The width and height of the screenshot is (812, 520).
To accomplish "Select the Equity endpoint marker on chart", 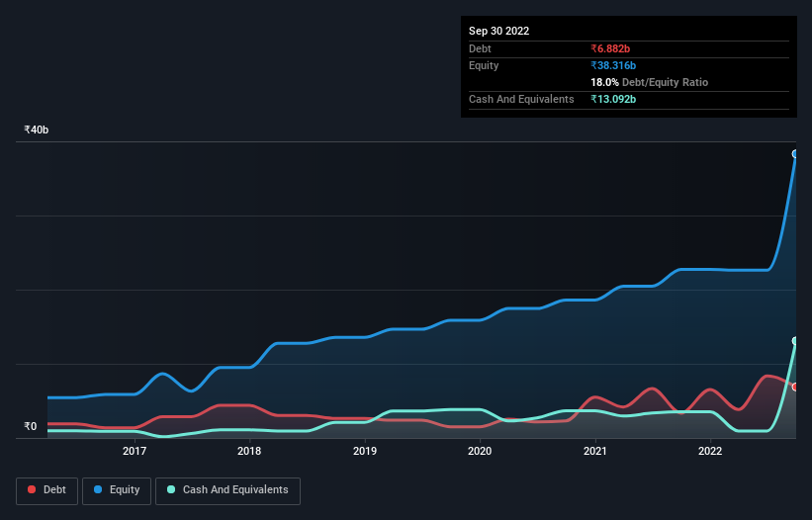I will (x=795, y=153).
